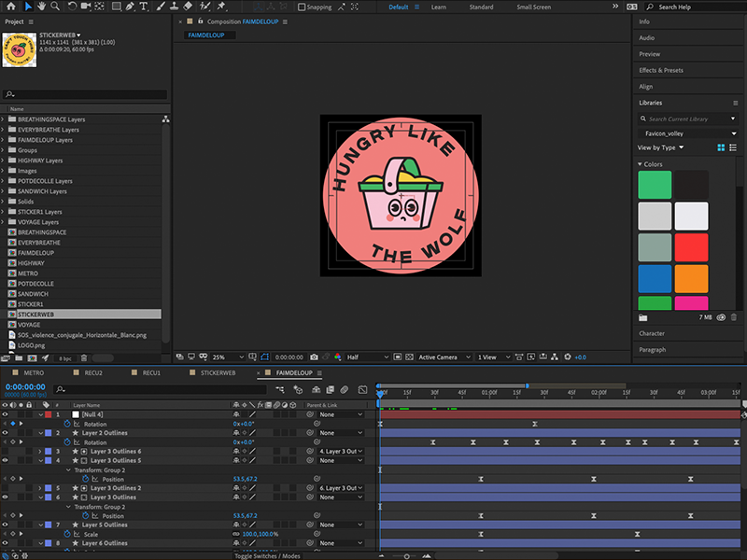This screenshot has height=560, width=747.
Task: Collapse Layer 6 Outlines properties
Action: pyautogui.click(x=41, y=543)
